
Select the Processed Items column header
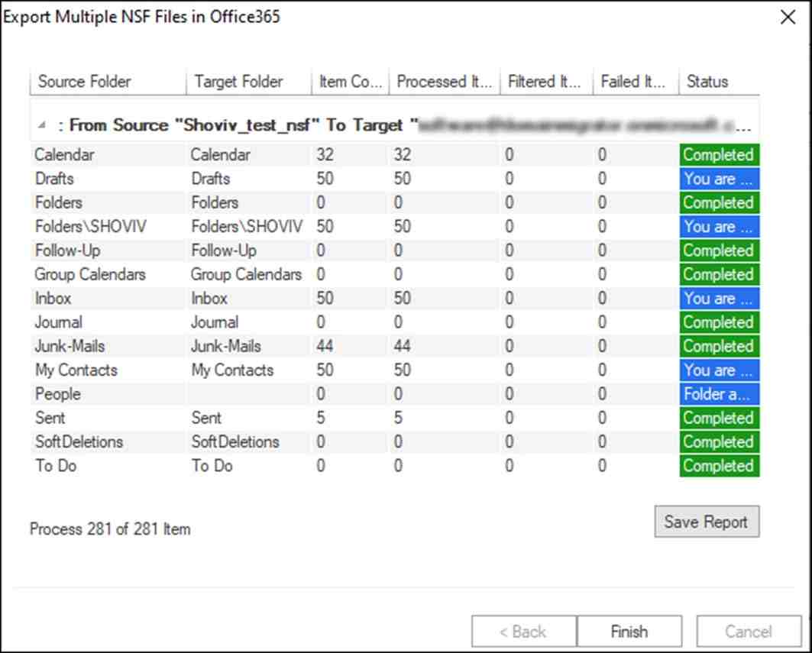point(443,82)
